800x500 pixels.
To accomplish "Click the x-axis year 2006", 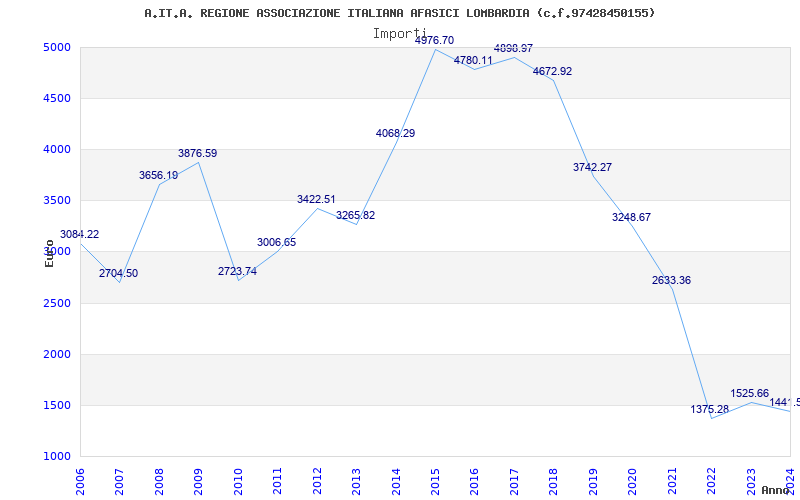I will click(x=80, y=481).
